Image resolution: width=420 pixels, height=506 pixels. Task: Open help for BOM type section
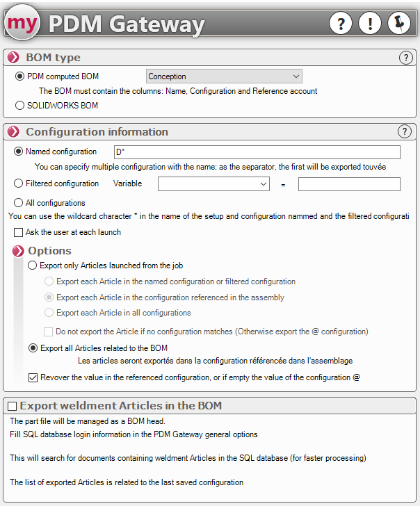(405, 58)
